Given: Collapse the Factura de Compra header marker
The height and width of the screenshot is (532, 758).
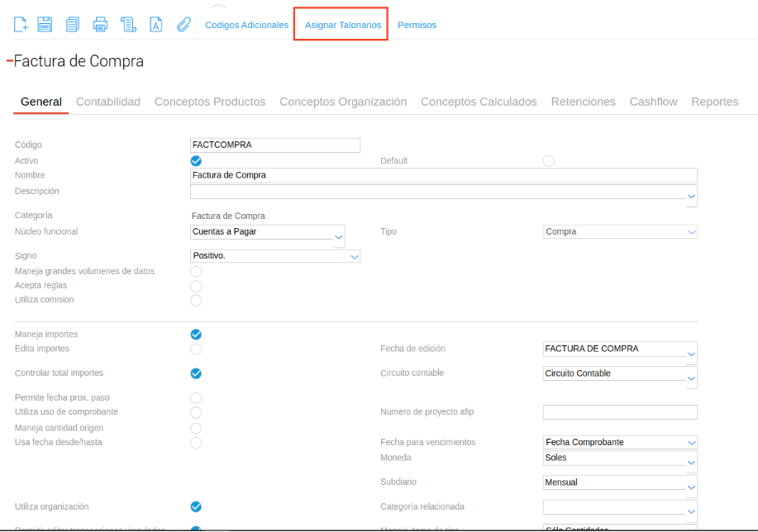Looking at the screenshot, I should click(x=9, y=61).
